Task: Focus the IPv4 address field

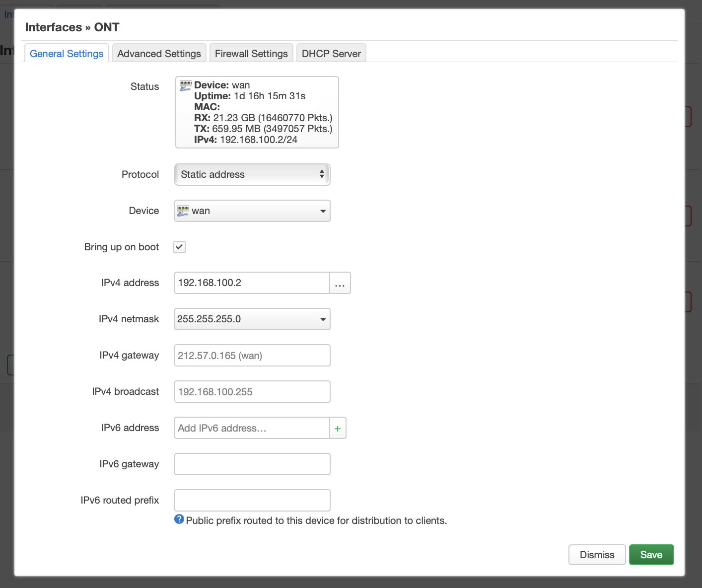Action: point(252,283)
